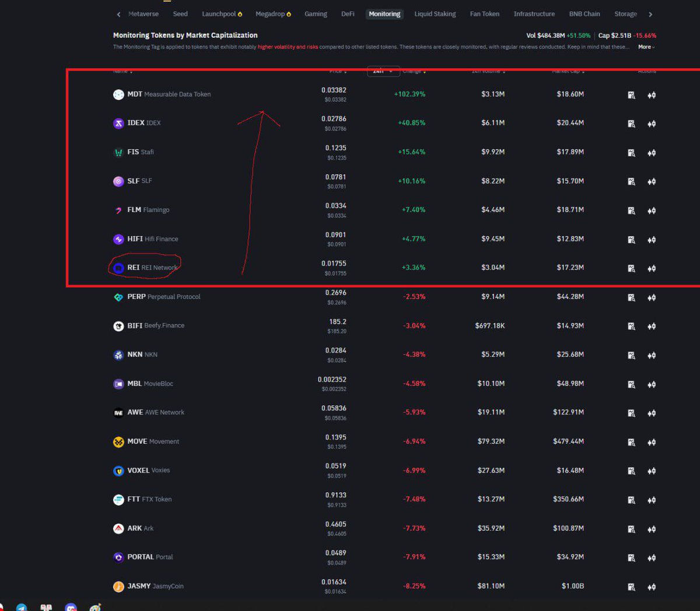The height and width of the screenshot is (611, 700).
Task: Switch to the Megadrop tab
Action: pyautogui.click(x=273, y=14)
